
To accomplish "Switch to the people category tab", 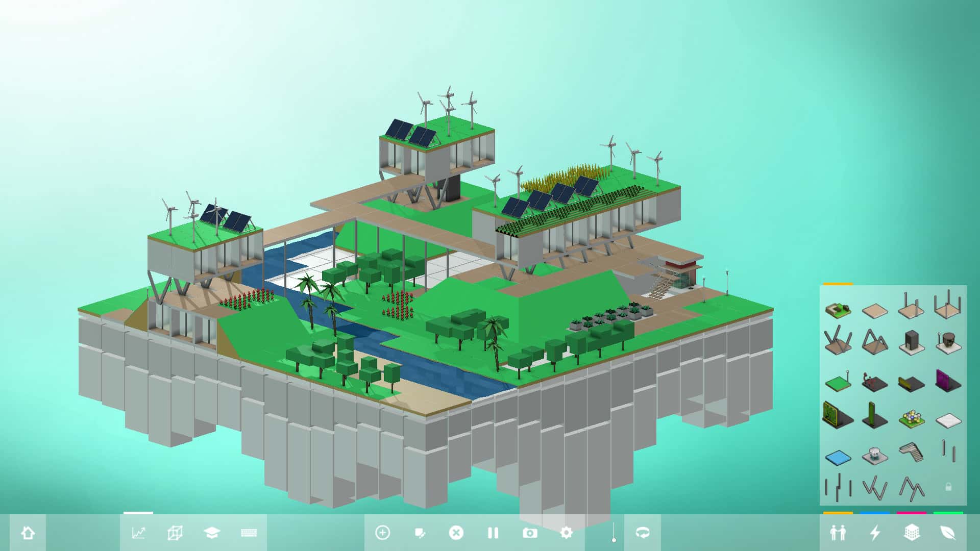I will (838, 533).
